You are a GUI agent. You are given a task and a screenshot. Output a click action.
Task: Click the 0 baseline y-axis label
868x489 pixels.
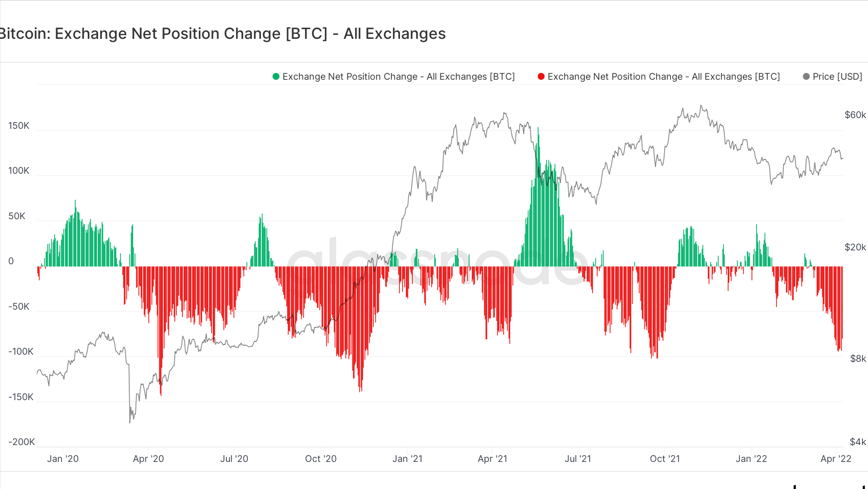[11, 261]
